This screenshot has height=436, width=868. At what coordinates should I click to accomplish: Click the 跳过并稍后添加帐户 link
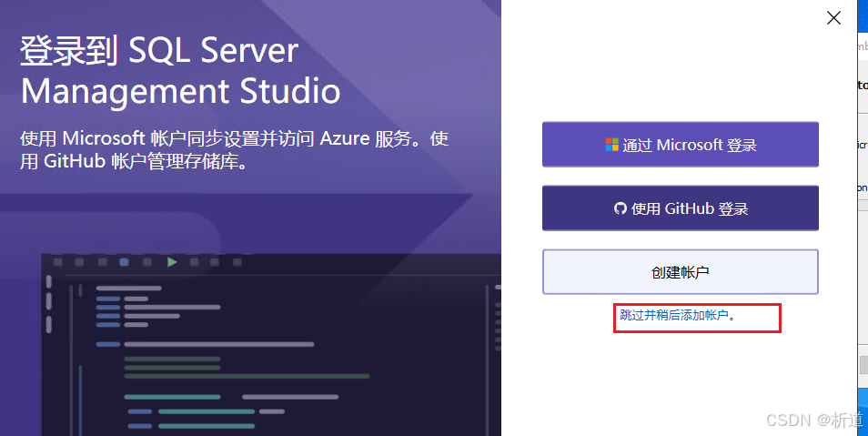[x=678, y=316]
